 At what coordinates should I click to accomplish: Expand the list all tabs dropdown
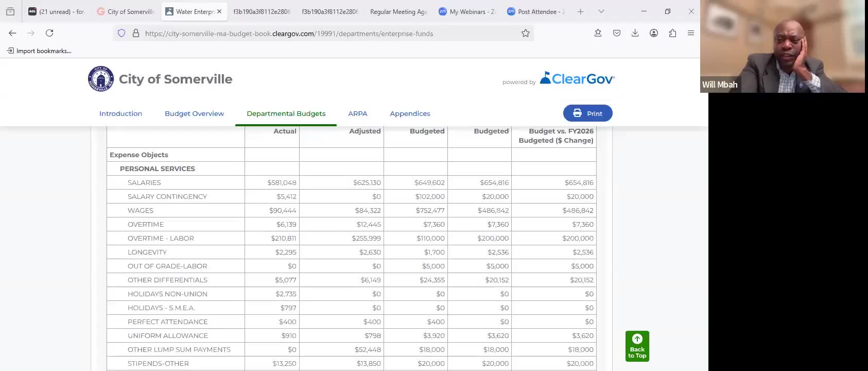601,11
